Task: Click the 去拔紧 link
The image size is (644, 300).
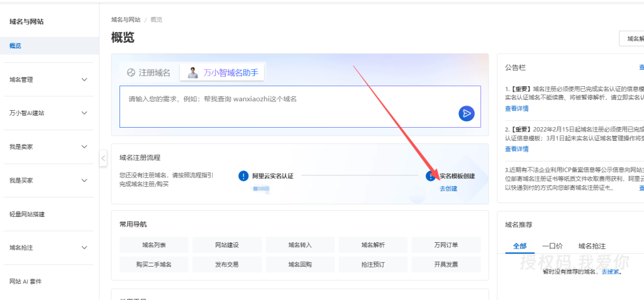Action: click(610, 272)
